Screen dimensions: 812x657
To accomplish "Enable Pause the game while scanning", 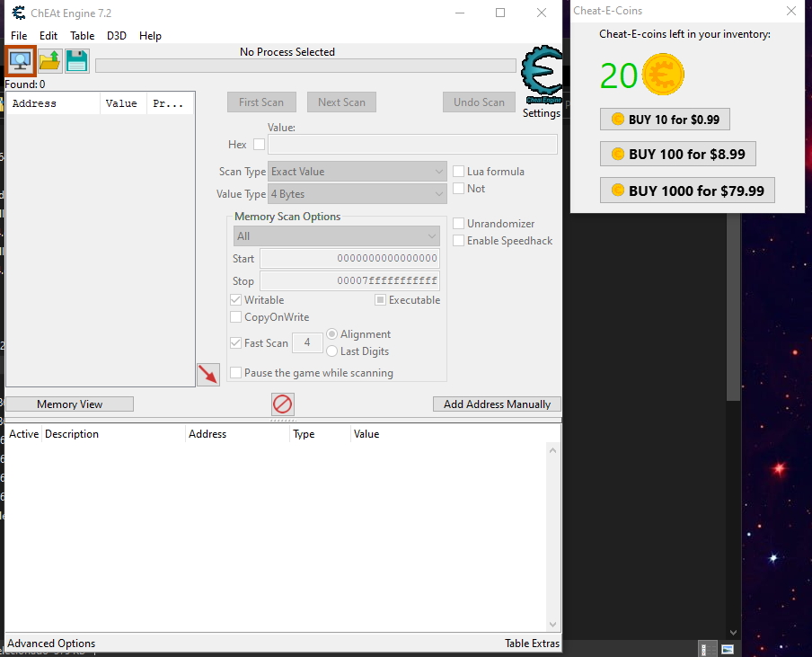I will coord(235,373).
